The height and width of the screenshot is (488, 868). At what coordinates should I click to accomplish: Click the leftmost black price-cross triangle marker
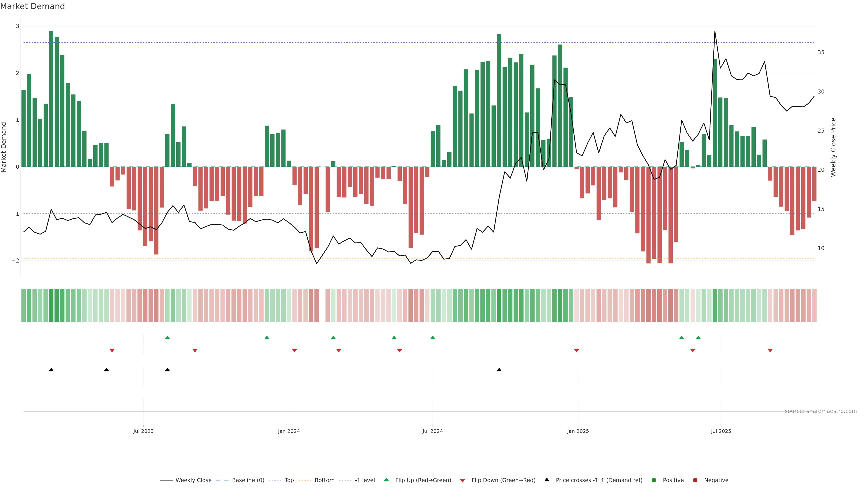51,370
